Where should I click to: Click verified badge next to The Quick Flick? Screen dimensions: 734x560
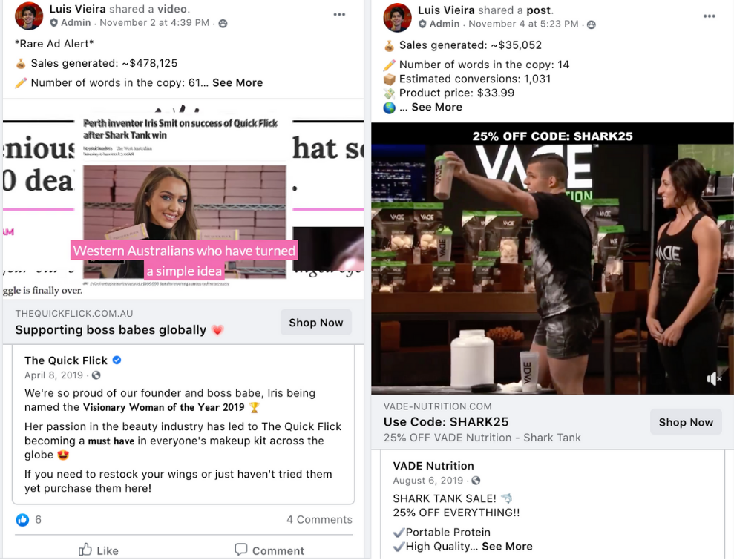coord(117,360)
